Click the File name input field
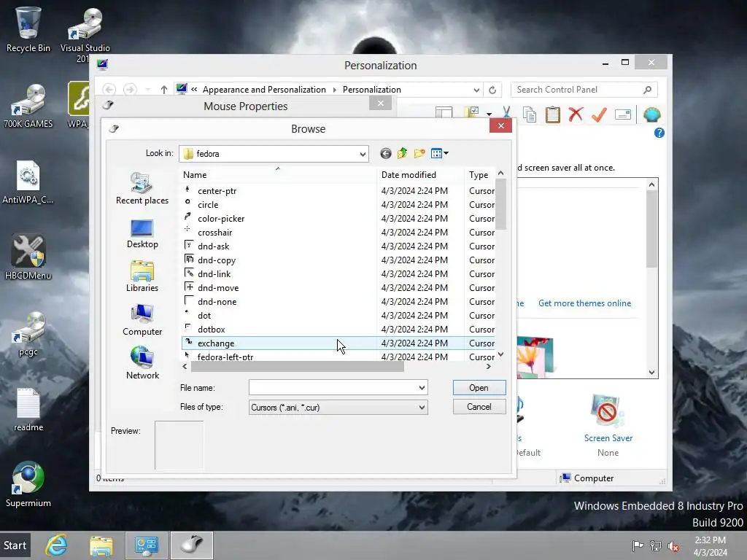 coord(333,388)
